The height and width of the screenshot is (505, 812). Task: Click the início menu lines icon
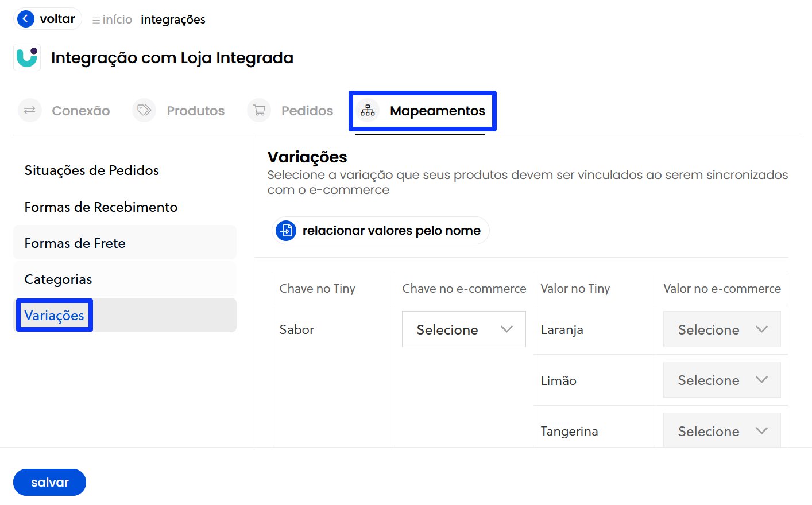[x=96, y=20]
